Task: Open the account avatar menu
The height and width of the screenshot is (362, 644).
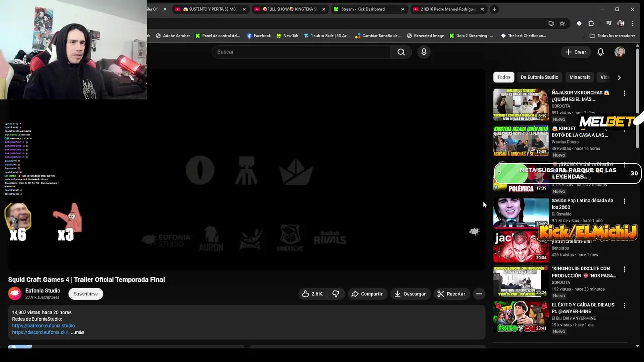Action: pos(620,52)
